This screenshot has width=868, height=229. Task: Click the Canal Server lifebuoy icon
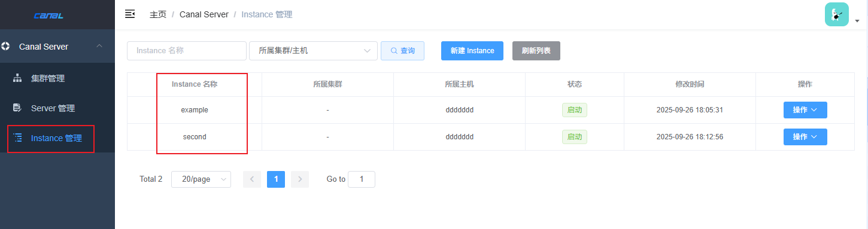click(x=6, y=46)
